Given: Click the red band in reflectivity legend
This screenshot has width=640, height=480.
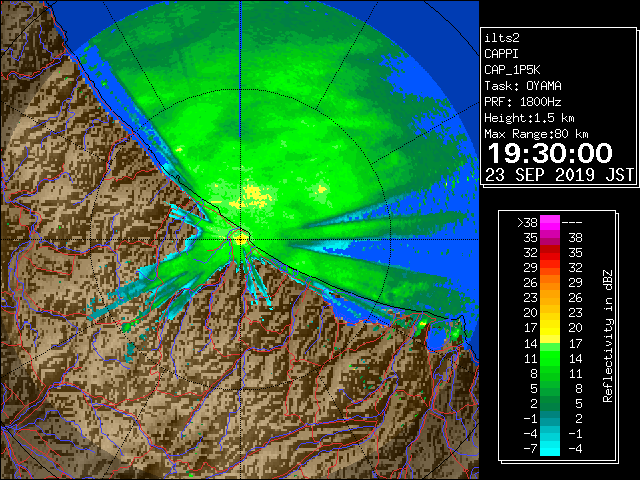Looking at the screenshot, I should coord(549,253).
